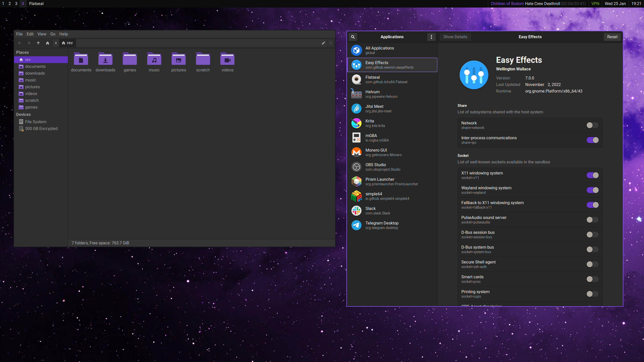Enable PulseAudio sound server toggle
Viewport: 644px width, 362px height.
592,220
